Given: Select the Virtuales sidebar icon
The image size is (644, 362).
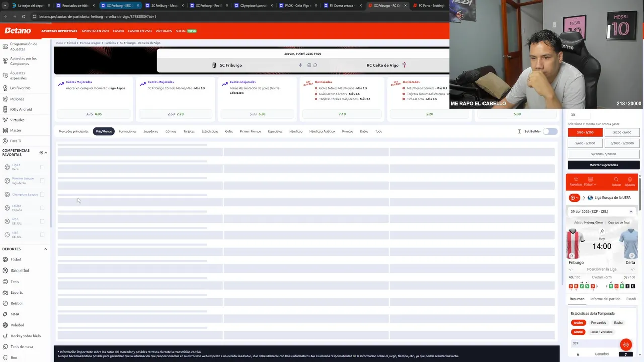Looking at the screenshot, I should 5,120.
